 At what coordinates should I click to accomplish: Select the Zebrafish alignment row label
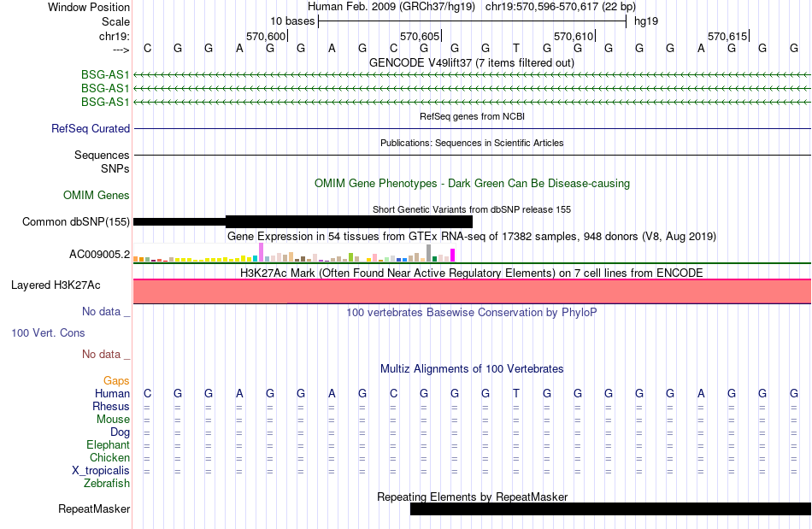pyautogui.click(x=107, y=483)
